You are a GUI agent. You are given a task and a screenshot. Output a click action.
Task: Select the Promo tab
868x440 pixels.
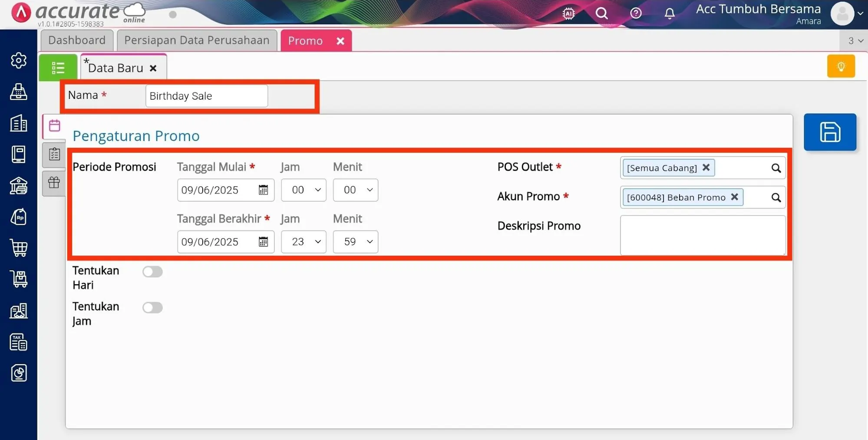[x=306, y=41]
